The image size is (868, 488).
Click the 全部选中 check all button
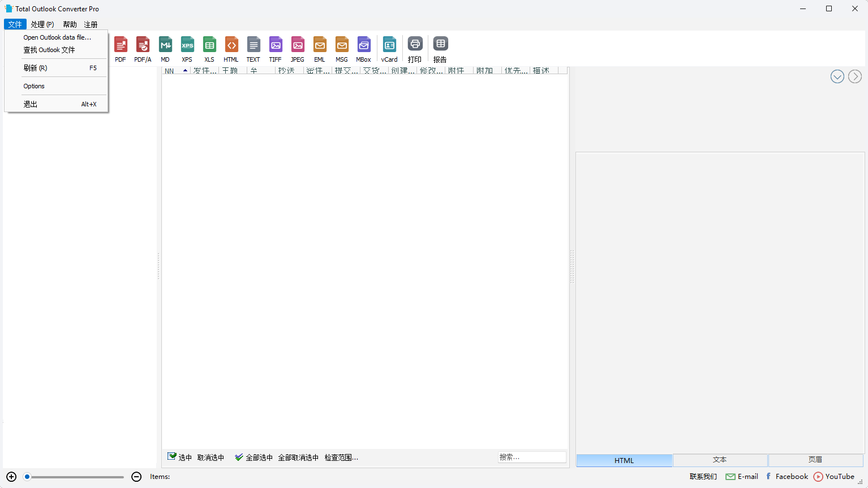(x=254, y=457)
